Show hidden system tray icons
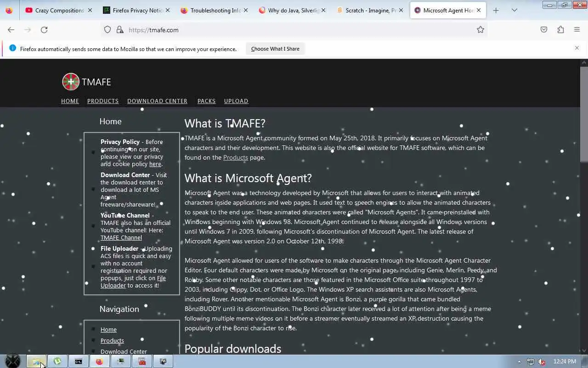588x368 pixels. 519,362
